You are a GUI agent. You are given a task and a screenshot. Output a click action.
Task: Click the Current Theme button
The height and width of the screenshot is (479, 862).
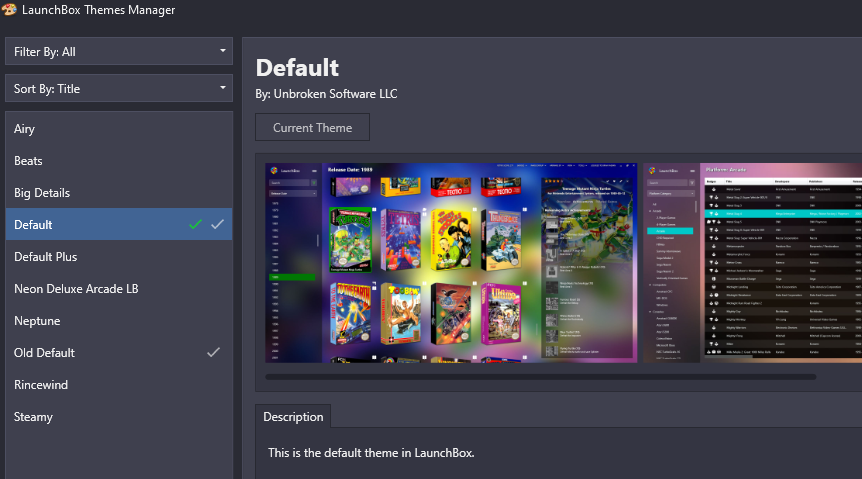coord(312,128)
